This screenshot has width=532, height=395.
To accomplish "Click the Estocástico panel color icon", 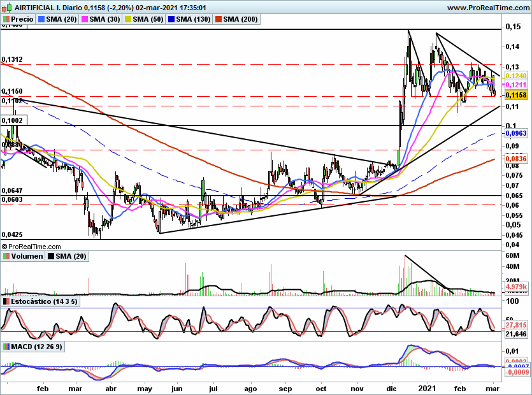I will coord(6,301).
